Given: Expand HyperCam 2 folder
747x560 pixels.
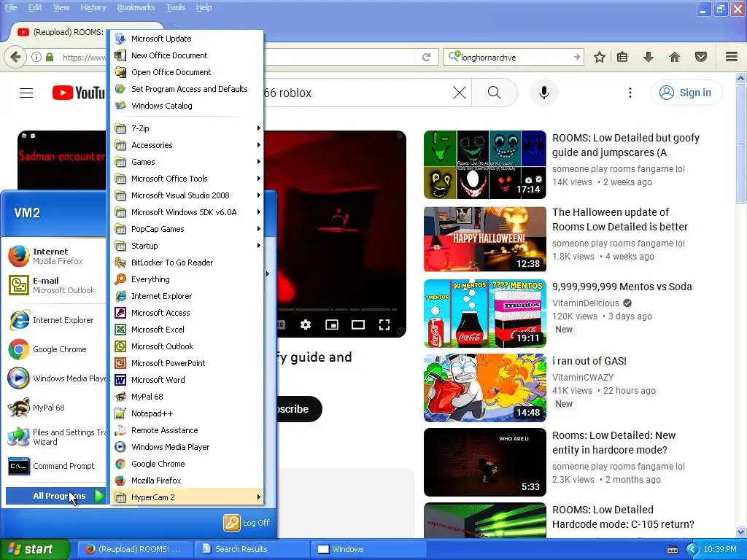Looking at the screenshot, I should (187, 497).
